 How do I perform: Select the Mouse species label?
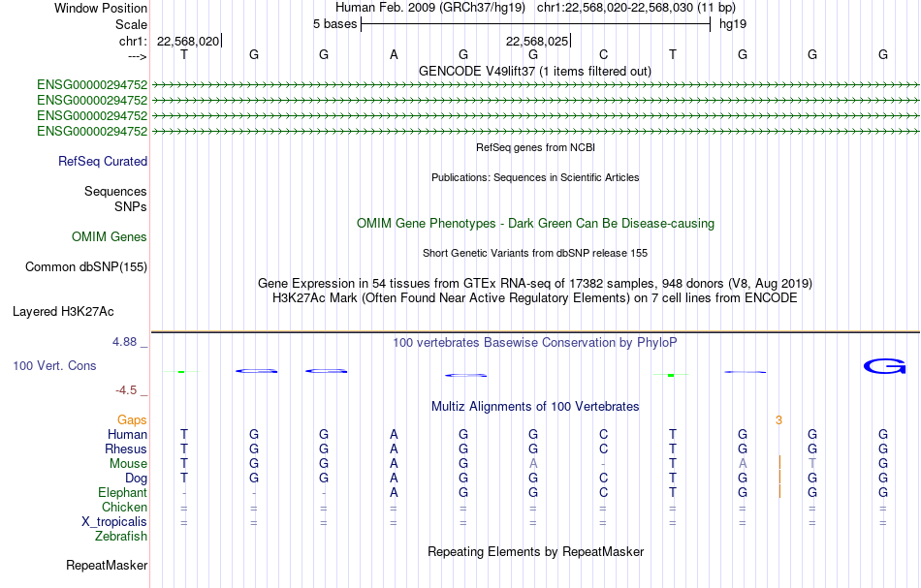(128, 464)
